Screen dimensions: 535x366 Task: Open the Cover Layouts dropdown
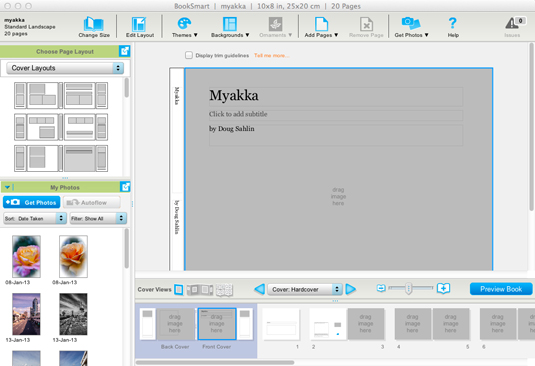pyautogui.click(x=65, y=68)
